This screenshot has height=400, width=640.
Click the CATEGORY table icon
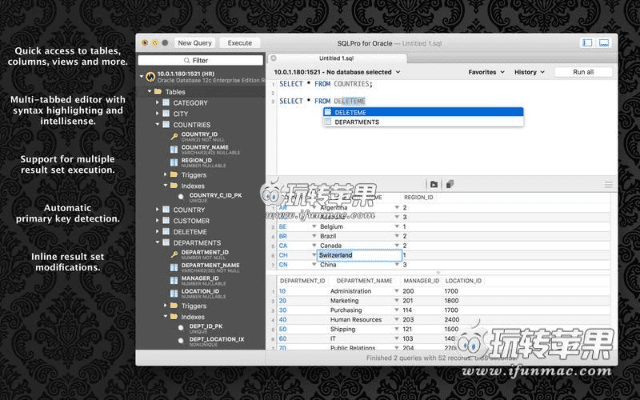click(x=166, y=102)
